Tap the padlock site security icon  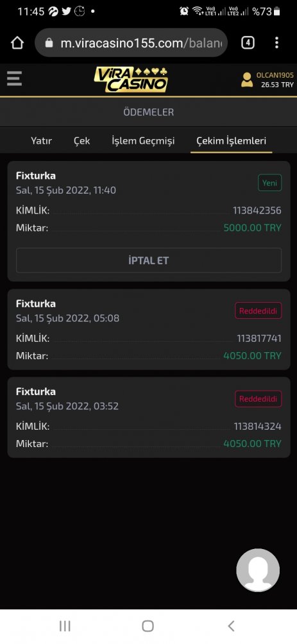[x=49, y=43]
